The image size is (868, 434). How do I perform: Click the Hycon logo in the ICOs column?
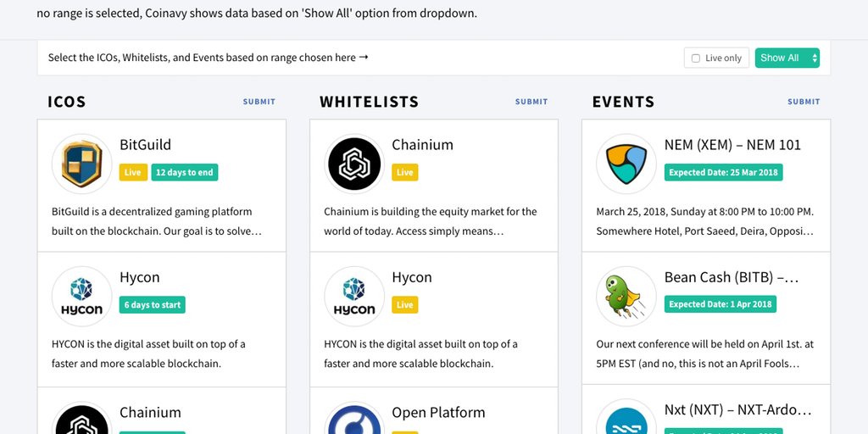(x=82, y=297)
